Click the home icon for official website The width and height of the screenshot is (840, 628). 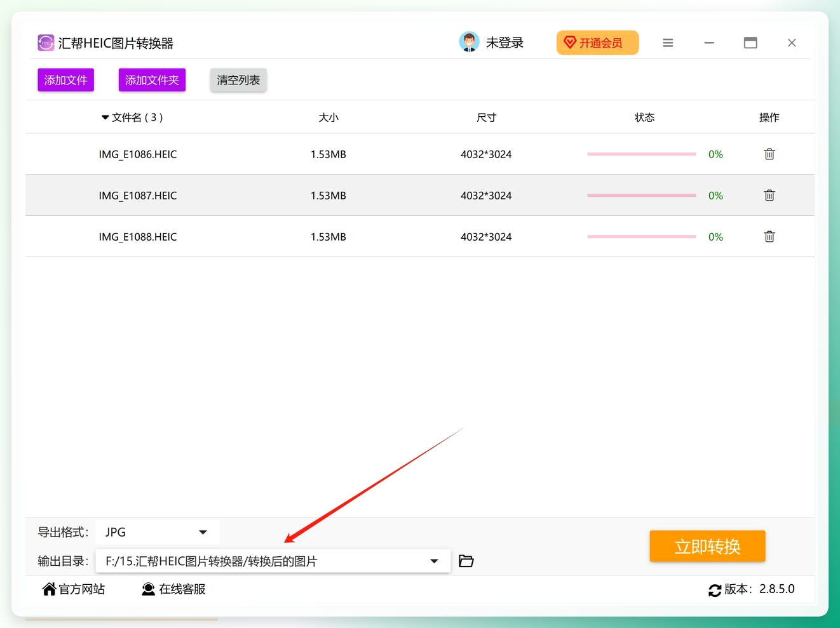pyautogui.click(x=49, y=589)
